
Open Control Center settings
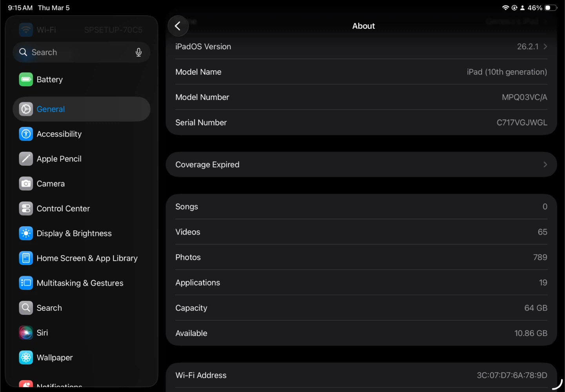[82, 209]
